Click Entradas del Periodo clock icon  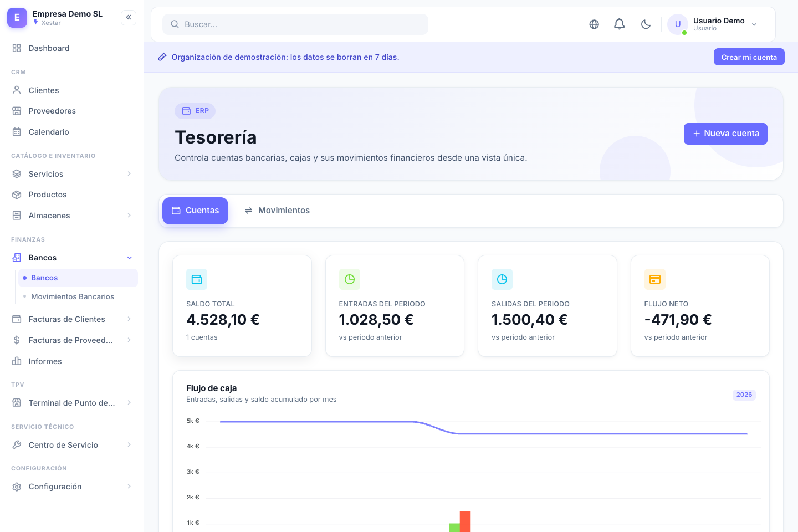coord(350,279)
